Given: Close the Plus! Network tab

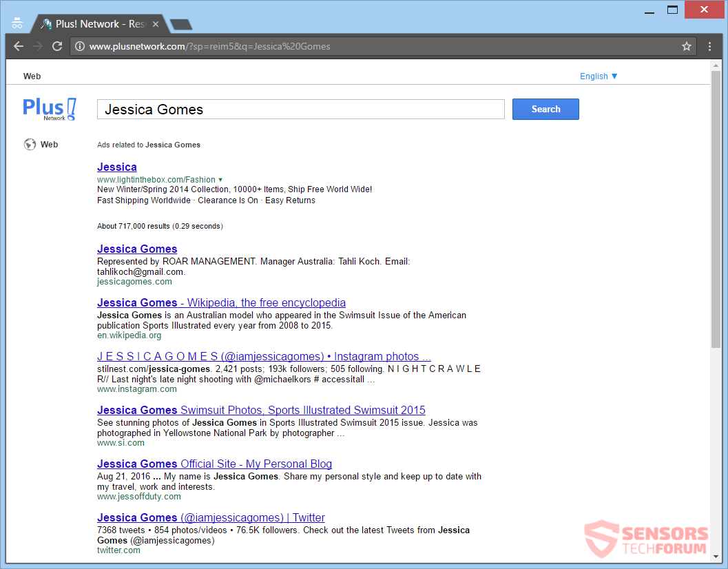Looking at the screenshot, I should 156,24.
